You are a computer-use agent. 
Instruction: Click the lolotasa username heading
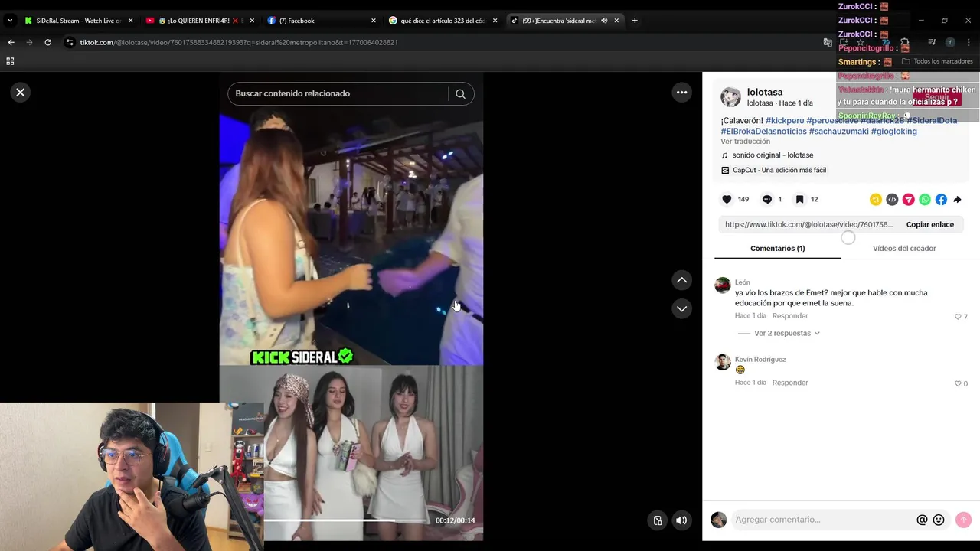765,92
